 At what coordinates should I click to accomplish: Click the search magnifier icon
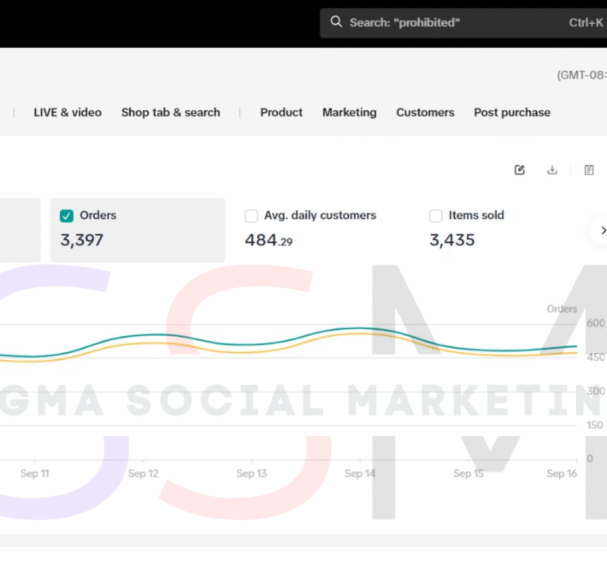[336, 22]
